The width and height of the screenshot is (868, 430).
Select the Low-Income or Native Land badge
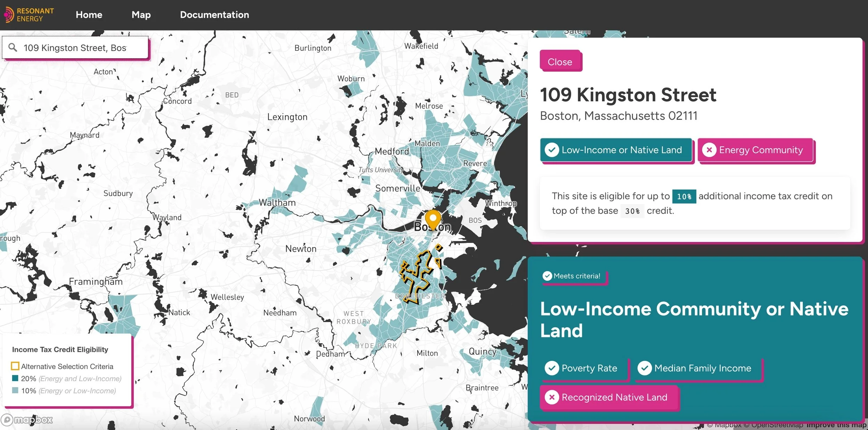(616, 150)
